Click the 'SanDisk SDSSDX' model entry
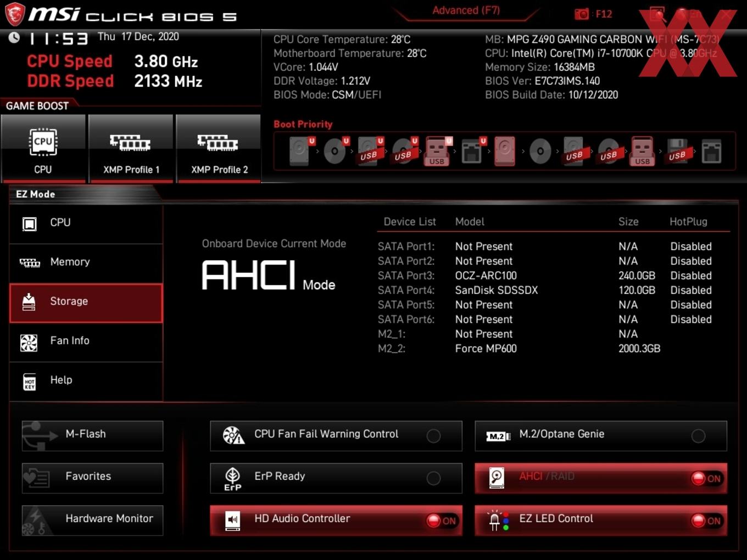747x560 pixels. 497,290
